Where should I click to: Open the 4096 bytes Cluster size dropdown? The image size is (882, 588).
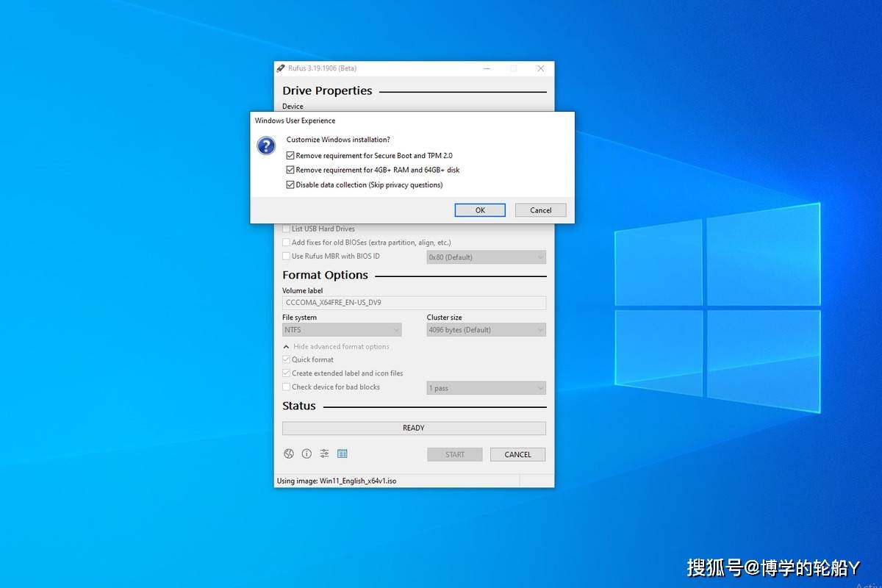[x=487, y=330]
